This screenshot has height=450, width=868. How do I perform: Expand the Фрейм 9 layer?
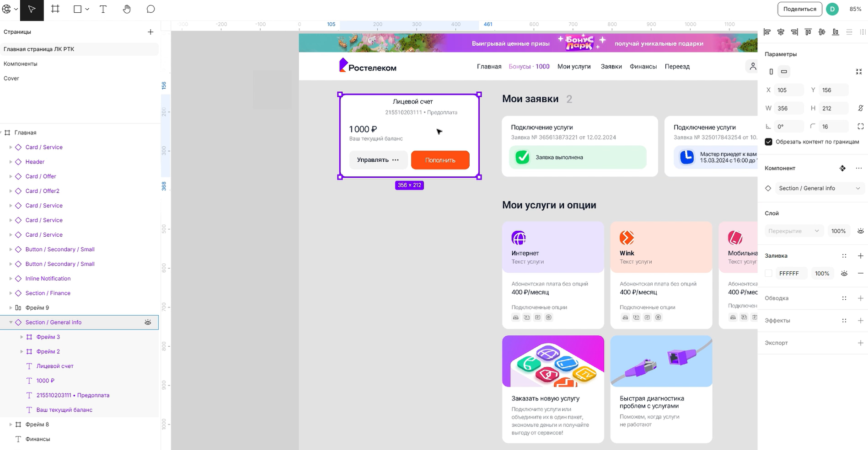click(x=11, y=307)
